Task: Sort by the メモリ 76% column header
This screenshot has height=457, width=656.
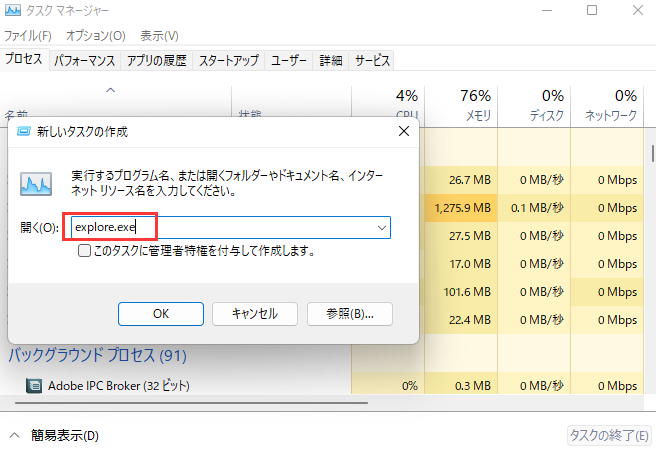Action: click(461, 105)
